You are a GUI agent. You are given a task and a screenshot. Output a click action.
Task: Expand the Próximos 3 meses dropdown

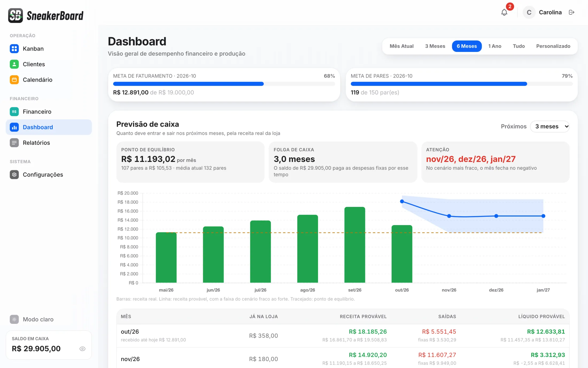pyautogui.click(x=550, y=126)
